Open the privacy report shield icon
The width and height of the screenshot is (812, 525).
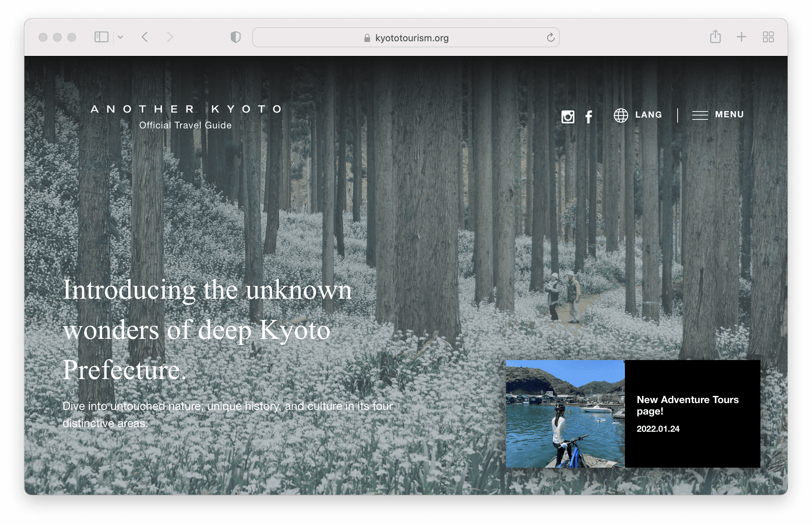tap(235, 37)
